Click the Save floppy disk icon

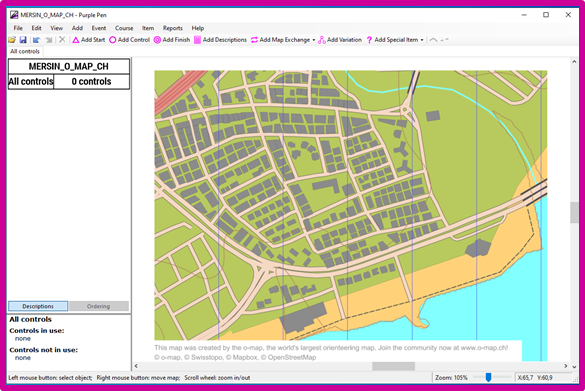click(23, 40)
